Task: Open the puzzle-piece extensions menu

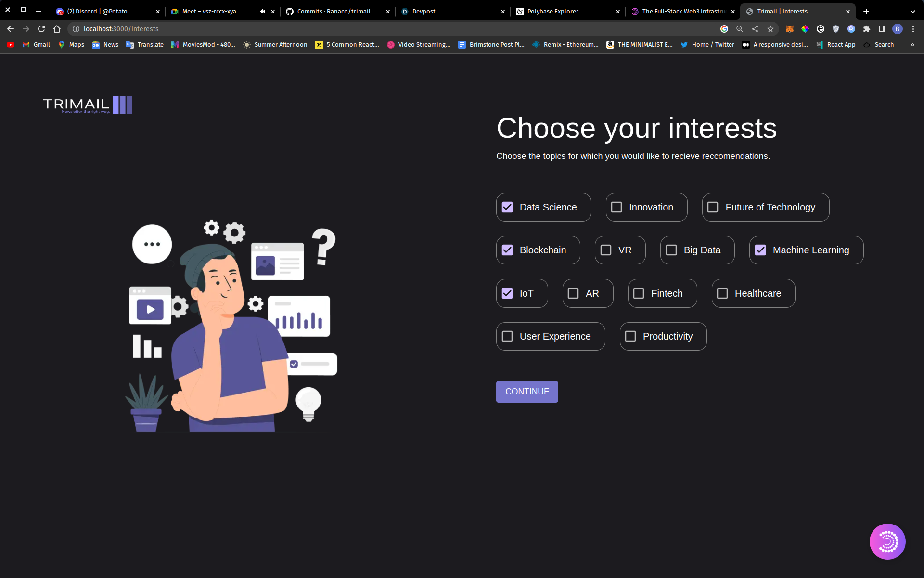Action: pos(867,29)
